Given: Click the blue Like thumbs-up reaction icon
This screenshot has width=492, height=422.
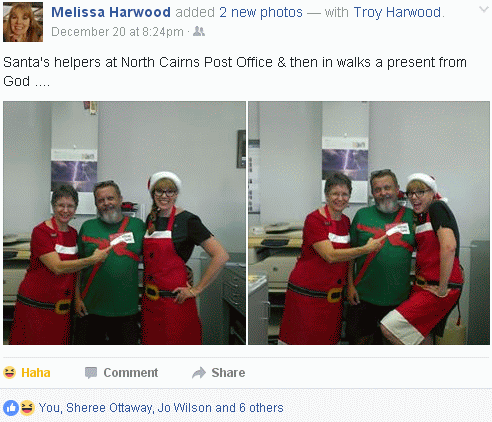Looking at the screenshot, I should [11, 408].
